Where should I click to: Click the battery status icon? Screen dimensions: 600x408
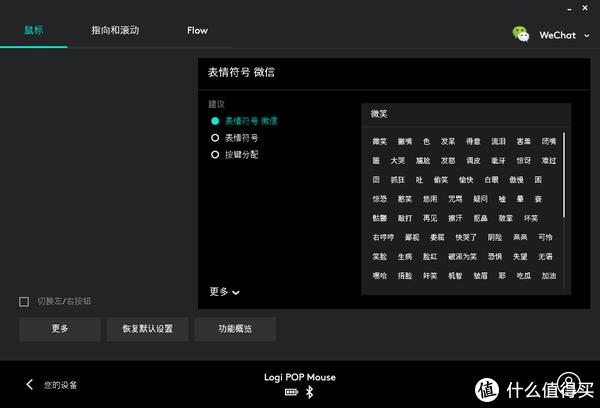[x=291, y=392]
